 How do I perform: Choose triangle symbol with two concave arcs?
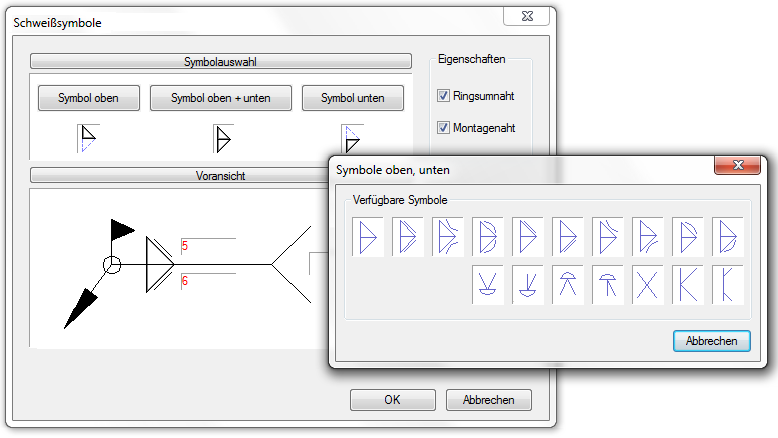(447, 237)
